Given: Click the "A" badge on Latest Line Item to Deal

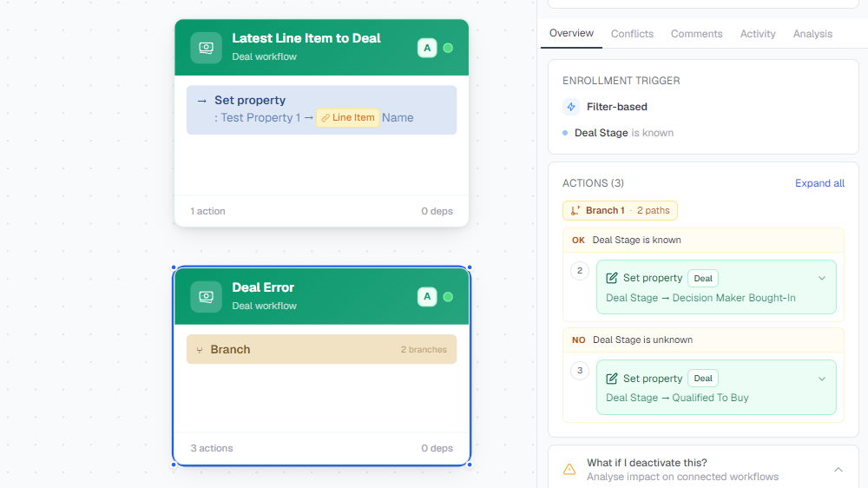Looking at the screenshot, I should click(427, 48).
